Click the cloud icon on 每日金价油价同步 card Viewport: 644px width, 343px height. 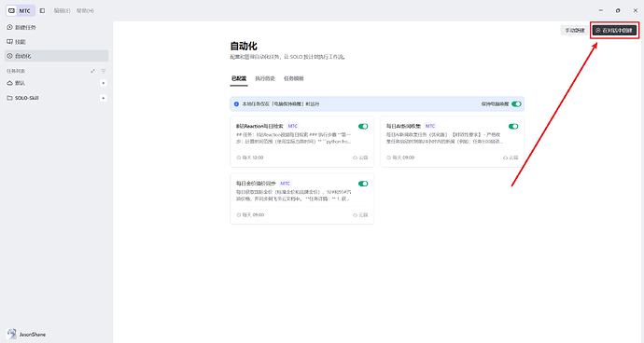pyautogui.click(x=356, y=215)
